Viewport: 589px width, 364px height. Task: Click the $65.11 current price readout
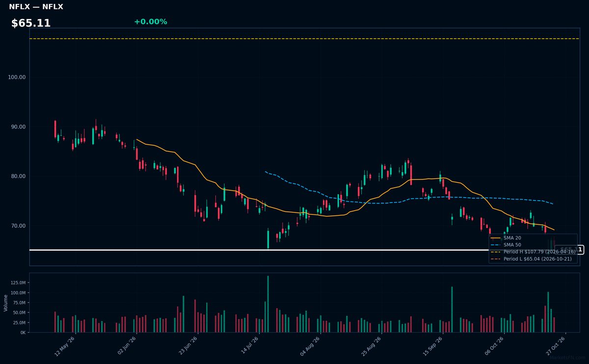coord(31,23)
